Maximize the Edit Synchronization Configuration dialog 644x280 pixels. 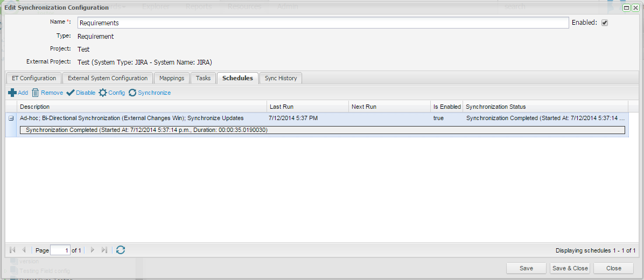(627, 8)
